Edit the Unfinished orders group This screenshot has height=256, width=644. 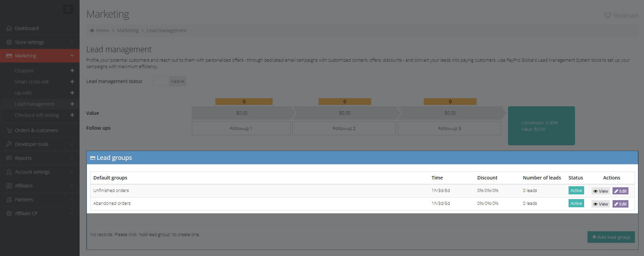(x=620, y=191)
